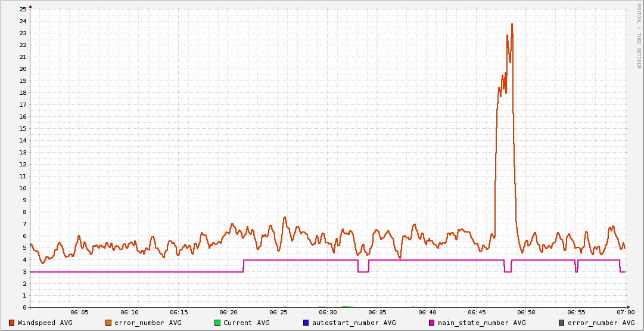Image resolution: width=644 pixels, height=331 pixels.
Task: Select the main_state_number AVG legend label
Action: (481, 323)
